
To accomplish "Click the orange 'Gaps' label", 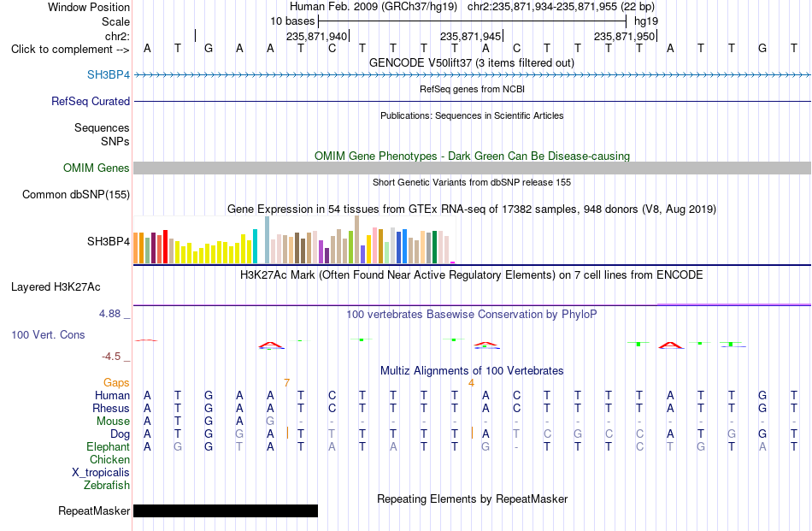I will click(x=116, y=382).
